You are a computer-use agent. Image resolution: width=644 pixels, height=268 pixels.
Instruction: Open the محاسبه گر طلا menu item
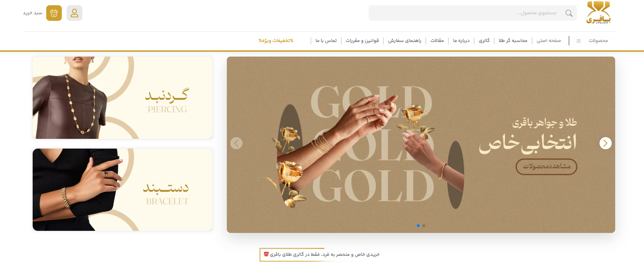pos(513,41)
